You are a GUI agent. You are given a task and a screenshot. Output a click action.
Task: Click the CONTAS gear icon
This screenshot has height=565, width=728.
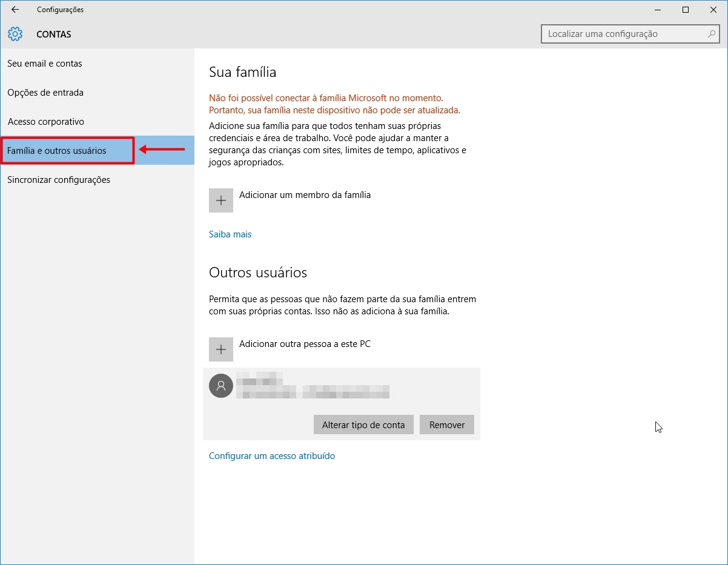[15, 34]
